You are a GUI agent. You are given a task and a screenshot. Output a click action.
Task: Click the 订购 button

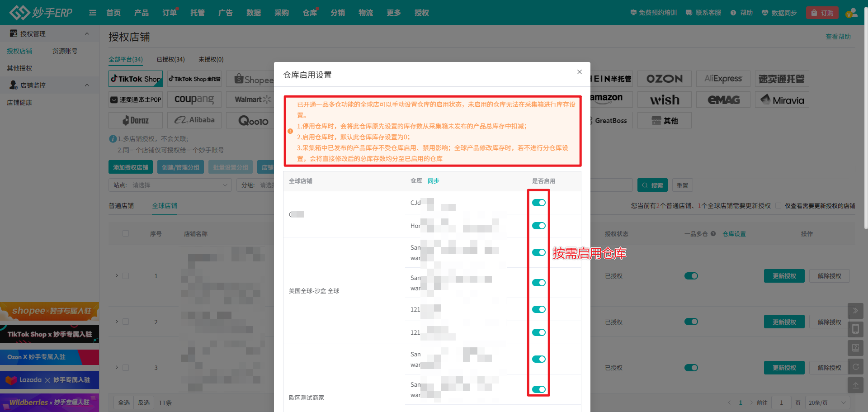click(822, 13)
